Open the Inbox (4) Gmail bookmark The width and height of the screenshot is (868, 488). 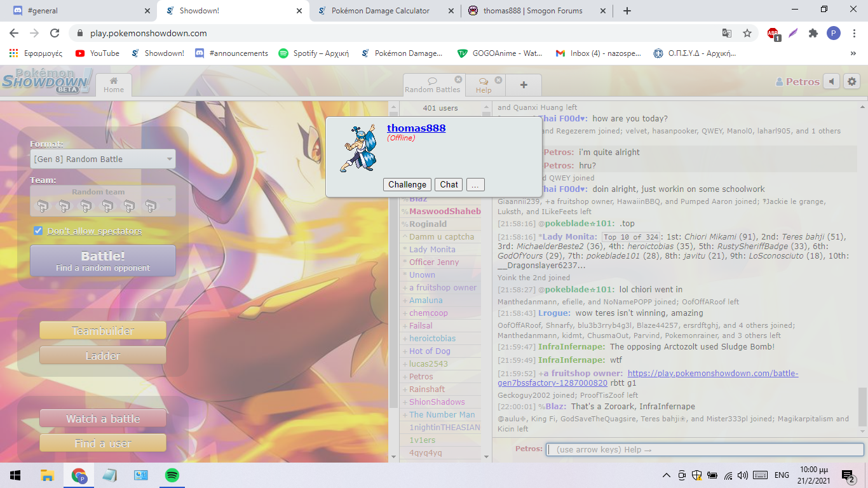click(597, 53)
